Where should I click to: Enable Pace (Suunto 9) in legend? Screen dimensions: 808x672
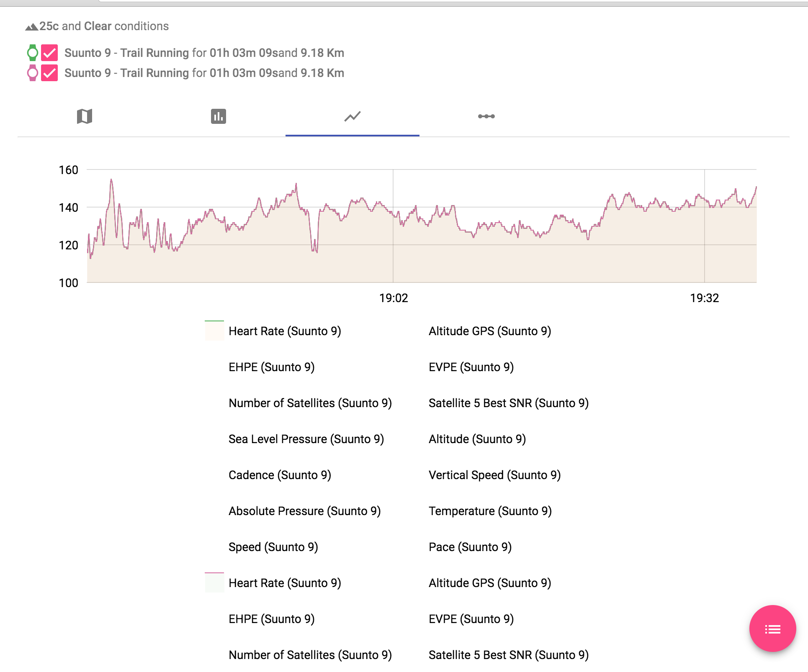[x=470, y=547]
